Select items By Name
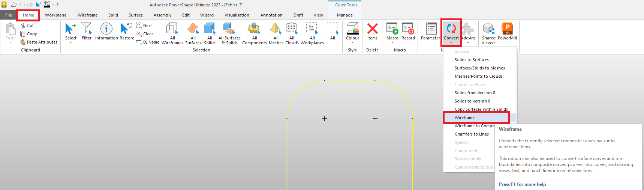 (148, 42)
